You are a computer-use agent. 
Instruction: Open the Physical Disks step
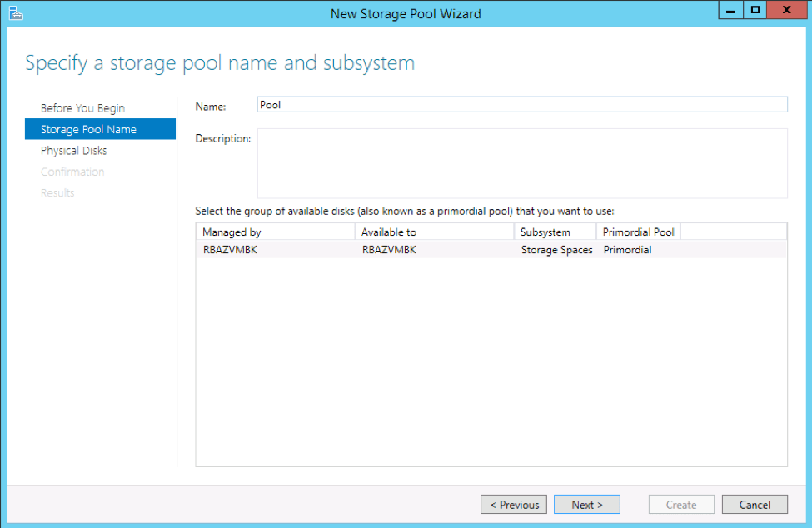click(74, 150)
